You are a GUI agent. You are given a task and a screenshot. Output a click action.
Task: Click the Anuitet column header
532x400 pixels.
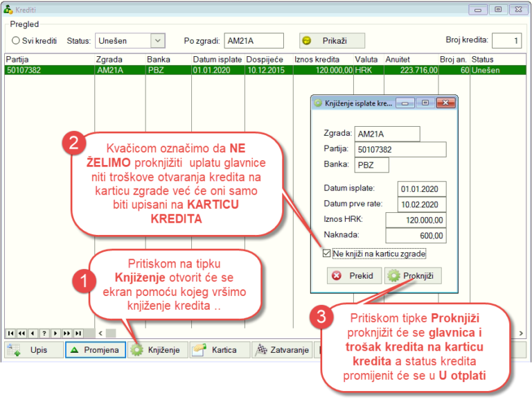pyautogui.click(x=411, y=60)
